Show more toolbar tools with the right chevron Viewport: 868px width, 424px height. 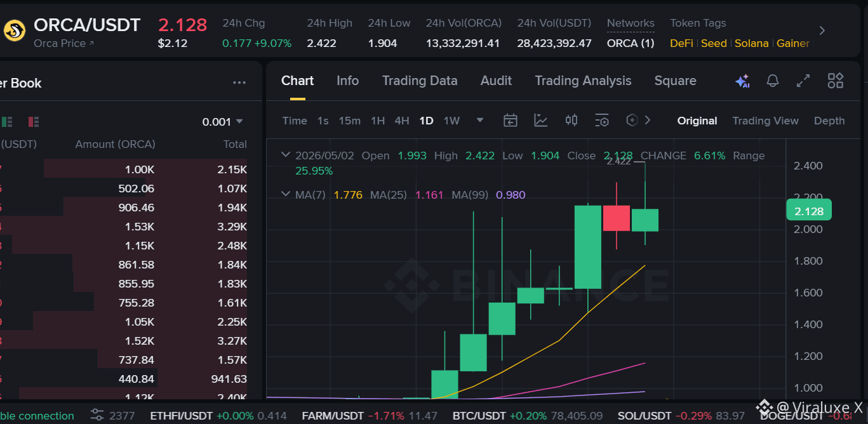648,121
